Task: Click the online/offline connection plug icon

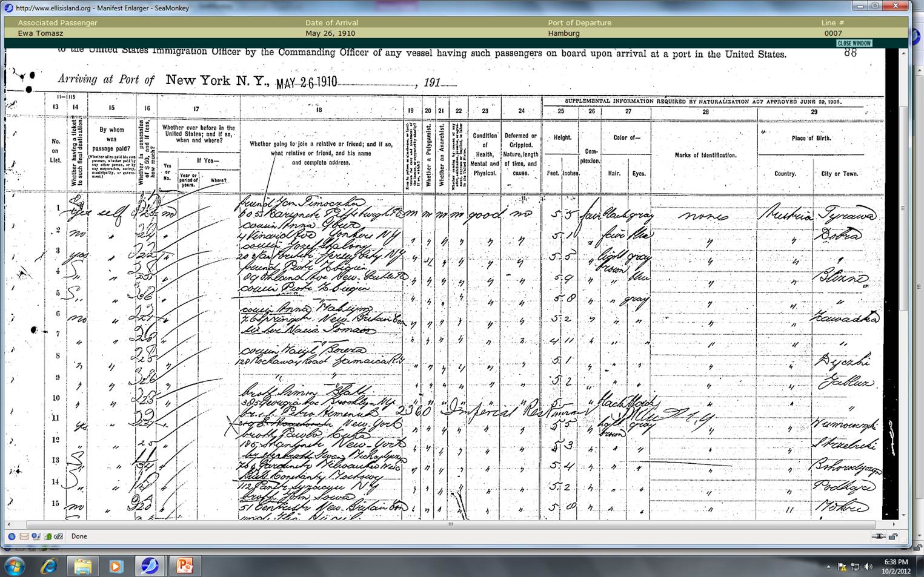Action: [x=879, y=536]
